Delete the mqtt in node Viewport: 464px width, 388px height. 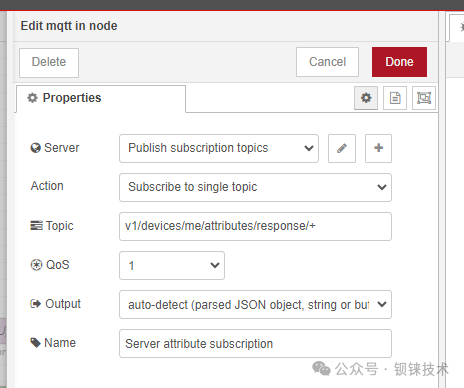tap(49, 63)
